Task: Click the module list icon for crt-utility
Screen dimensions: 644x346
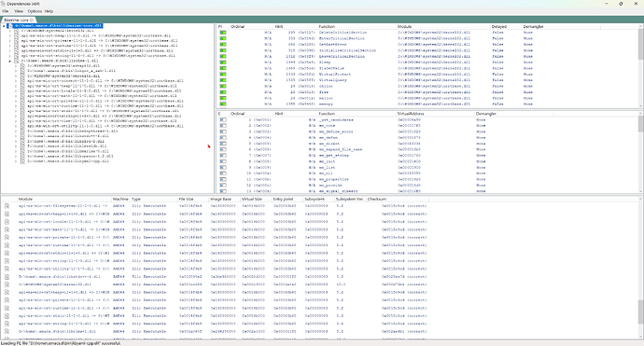Action: click(7, 269)
